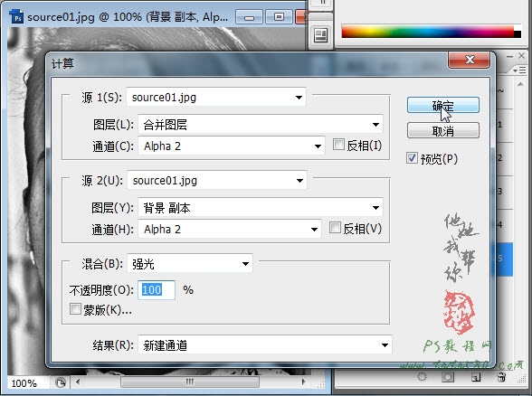Image resolution: width=532 pixels, height=396 pixels.
Task: Enable the 蒙版(K) mask checkbox
Action: pyautogui.click(x=75, y=309)
